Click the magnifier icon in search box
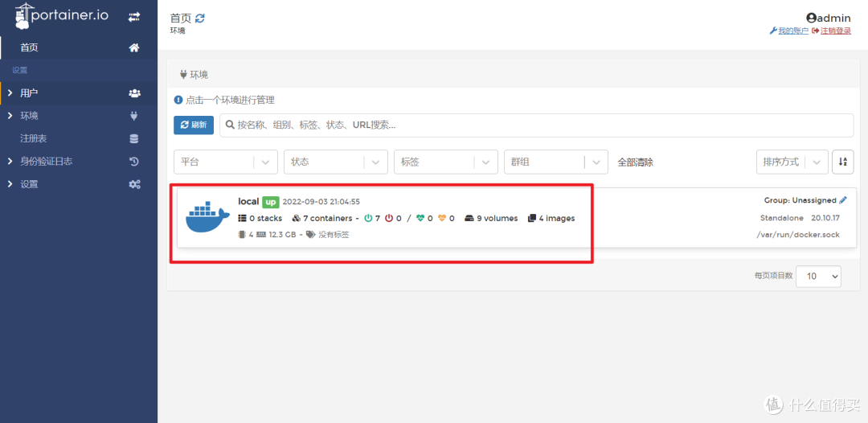 (231, 125)
